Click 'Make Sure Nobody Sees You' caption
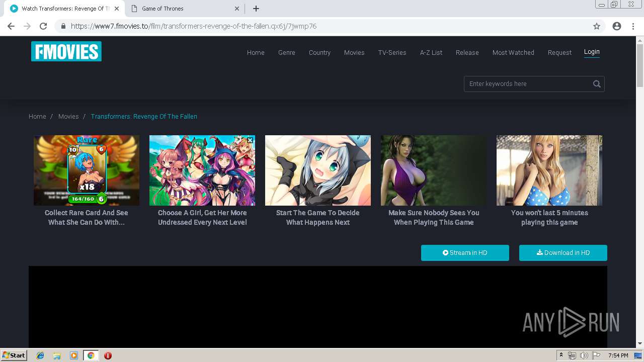This screenshot has height=362, width=644. (434, 218)
